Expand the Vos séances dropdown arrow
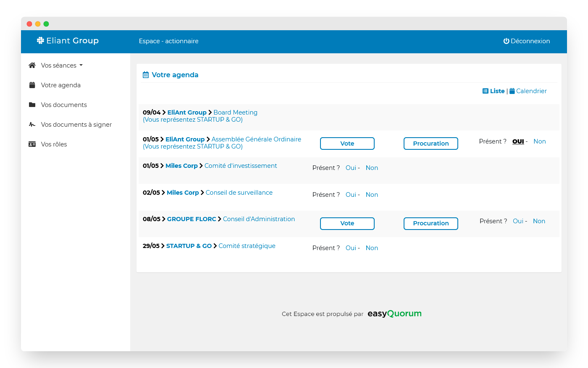This screenshot has width=588, height=368. click(81, 65)
